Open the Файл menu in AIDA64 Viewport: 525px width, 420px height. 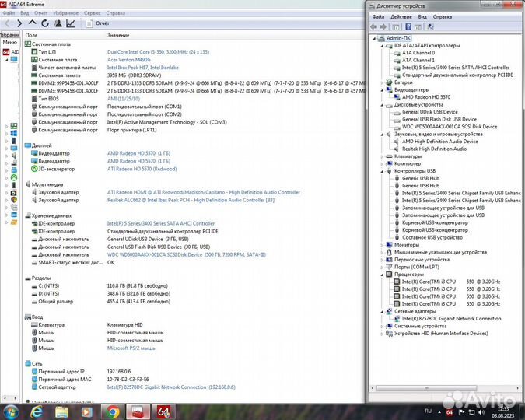9,13
